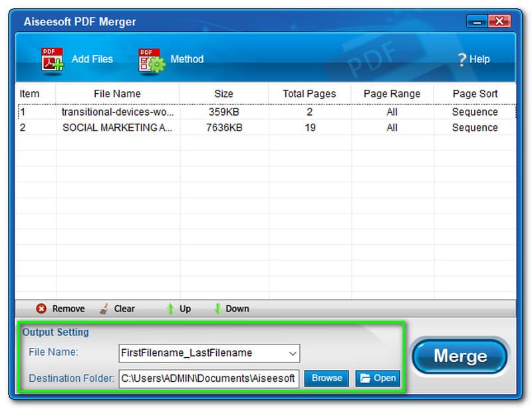Click the Browse button

click(x=327, y=378)
